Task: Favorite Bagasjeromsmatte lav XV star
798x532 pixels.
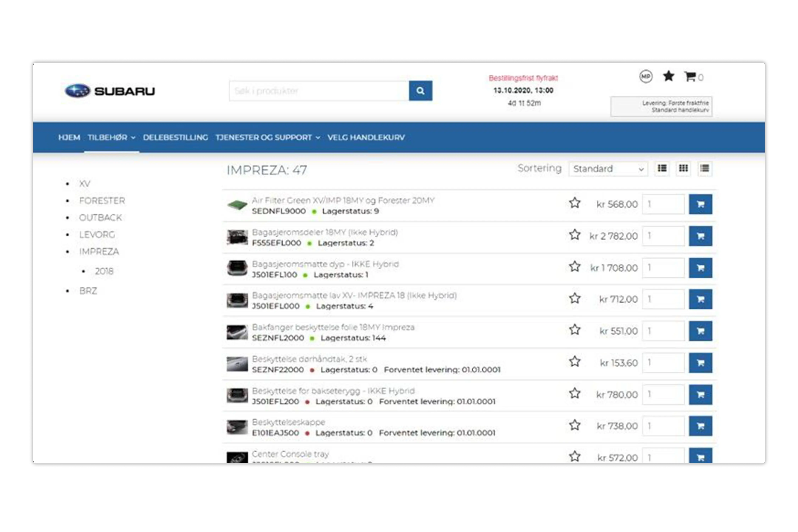Action: point(575,298)
